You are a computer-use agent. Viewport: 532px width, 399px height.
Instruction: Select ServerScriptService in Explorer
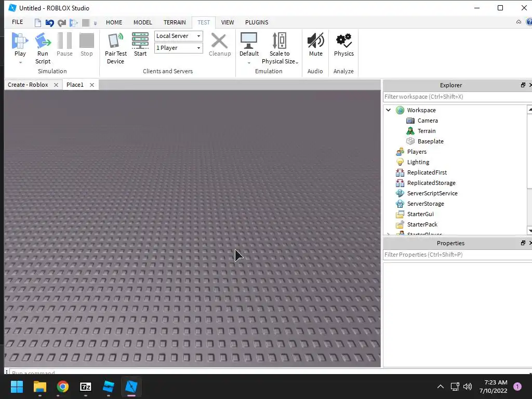432,193
